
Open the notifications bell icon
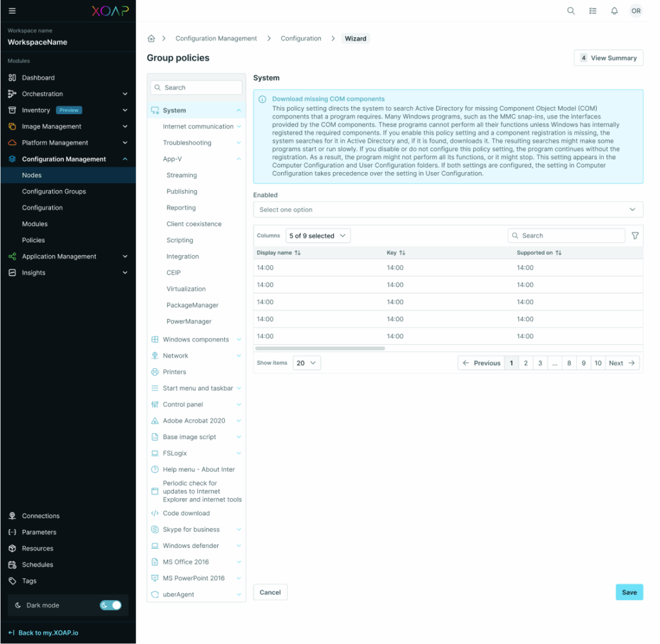(614, 10)
